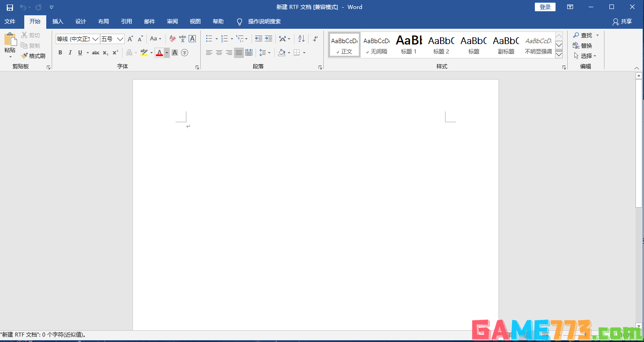Image resolution: width=644 pixels, height=342 pixels.
Task: Apply subscript formatting
Action: click(106, 53)
